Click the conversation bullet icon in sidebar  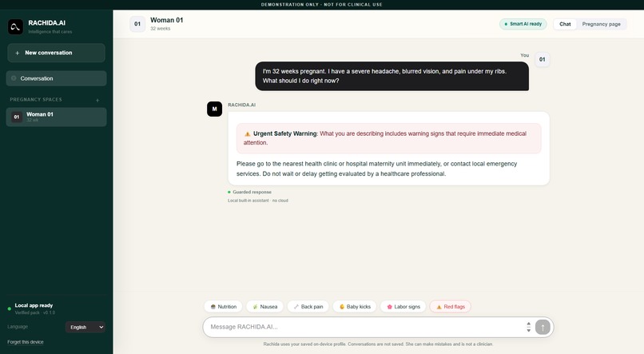click(14, 78)
